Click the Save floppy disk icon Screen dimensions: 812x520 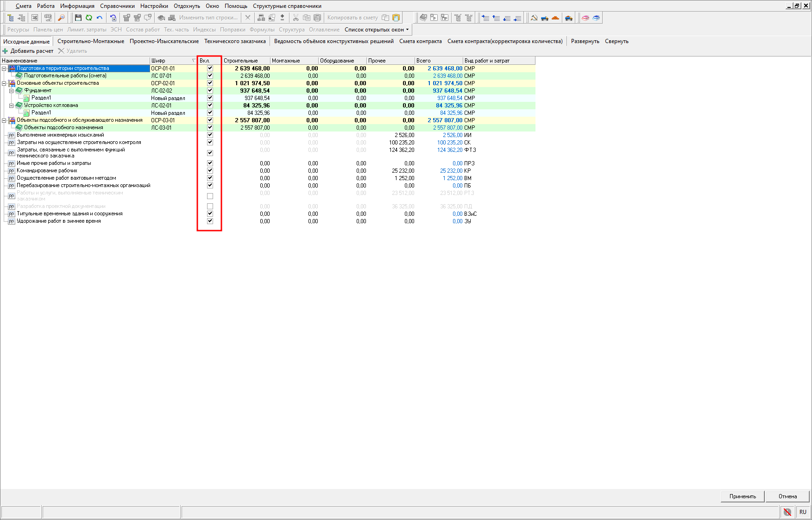tap(78, 18)
